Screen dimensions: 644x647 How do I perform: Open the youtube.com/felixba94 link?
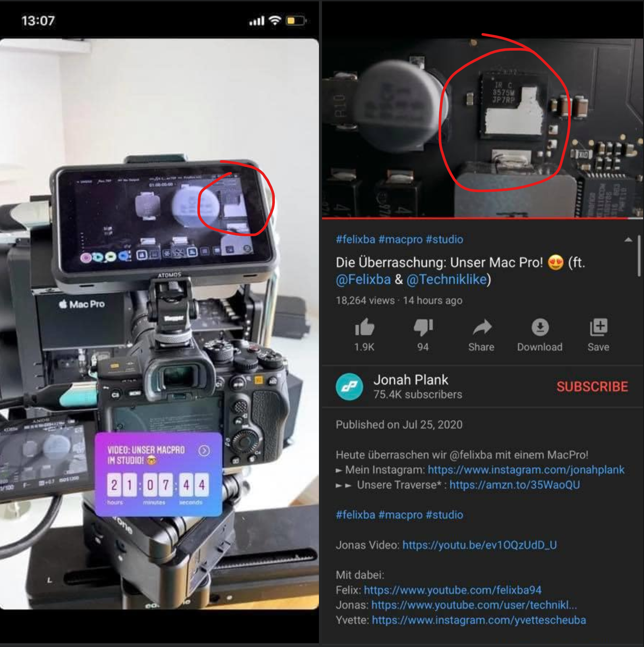[x=453, y=590]
